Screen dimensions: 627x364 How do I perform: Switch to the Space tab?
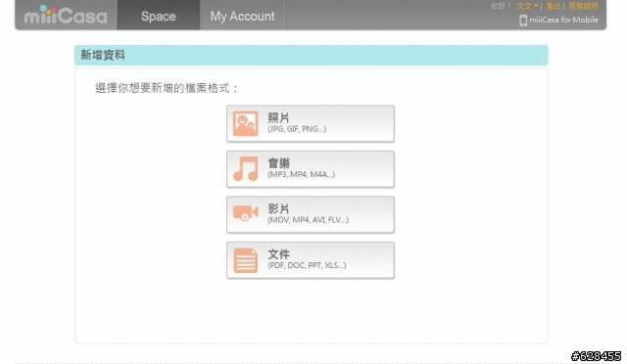[x=159, y=16]
